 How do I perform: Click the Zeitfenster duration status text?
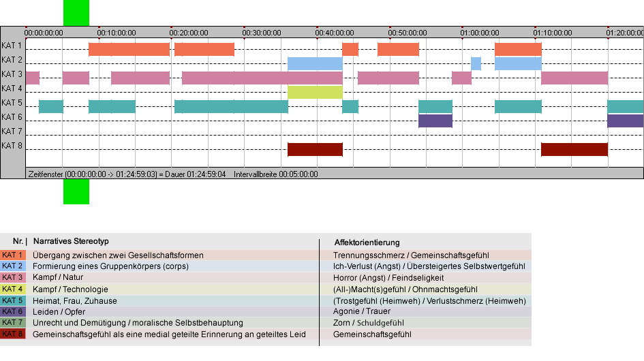pos(127,174)
